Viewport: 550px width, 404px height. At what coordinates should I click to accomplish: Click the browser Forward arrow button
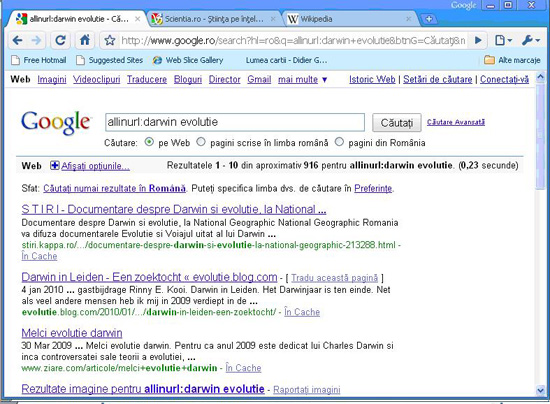36,41
